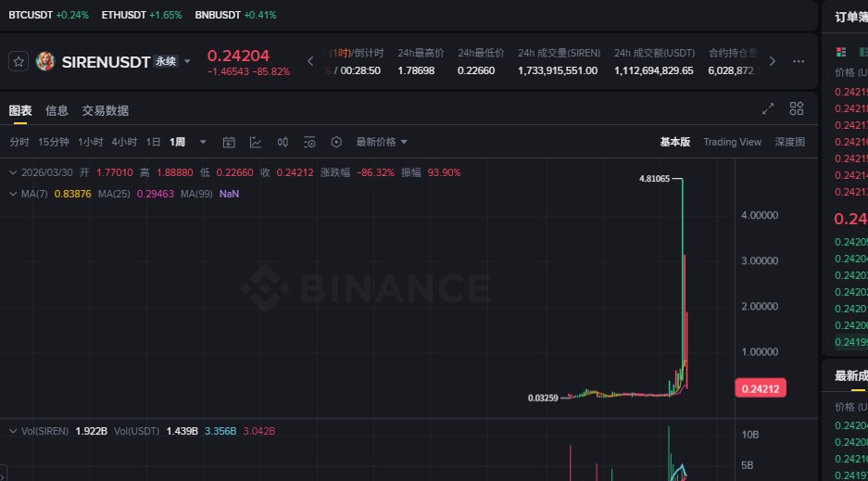
Task: Select combined red-green order book view icon
Action: [841, 52]
